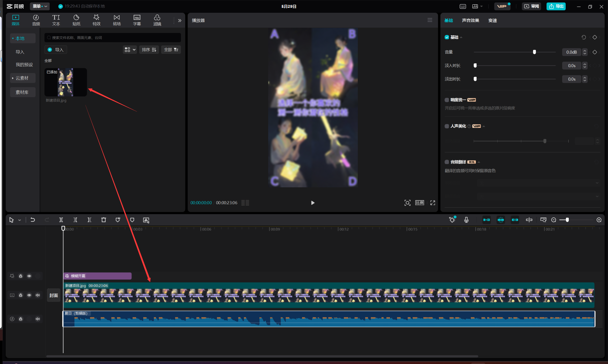
Task: Open the keyboard shortcuts icon in title bar
Action: (x=463, y=6)
